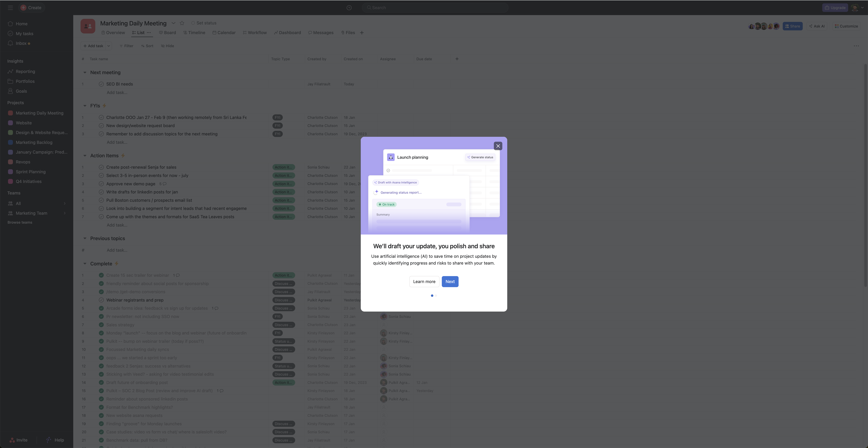Open Ask AI
Viewport: 868px width, 448px height.
(x=817, y=26)
